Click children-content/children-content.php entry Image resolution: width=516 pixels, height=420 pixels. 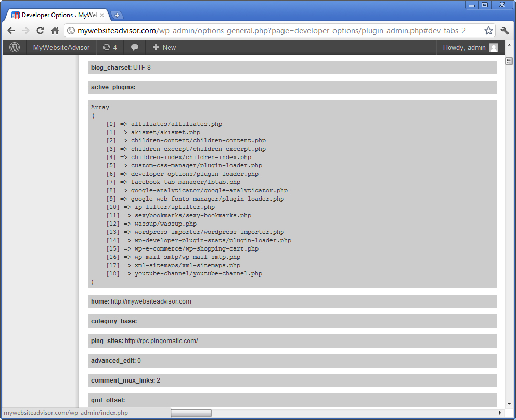pos(198,140)
